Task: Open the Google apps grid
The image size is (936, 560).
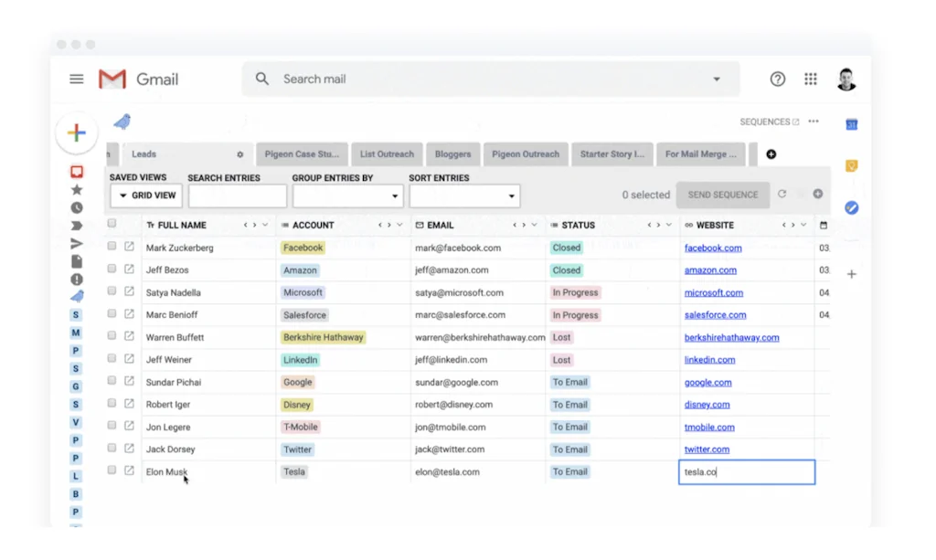Action: click(811, 79)
